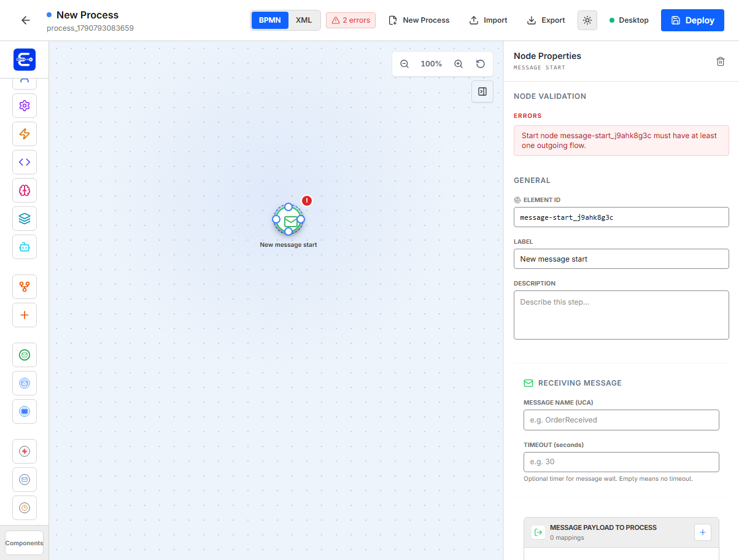The image size is (739, 560).
Task: Zoom in the canvas
Action: pos(458,64)
